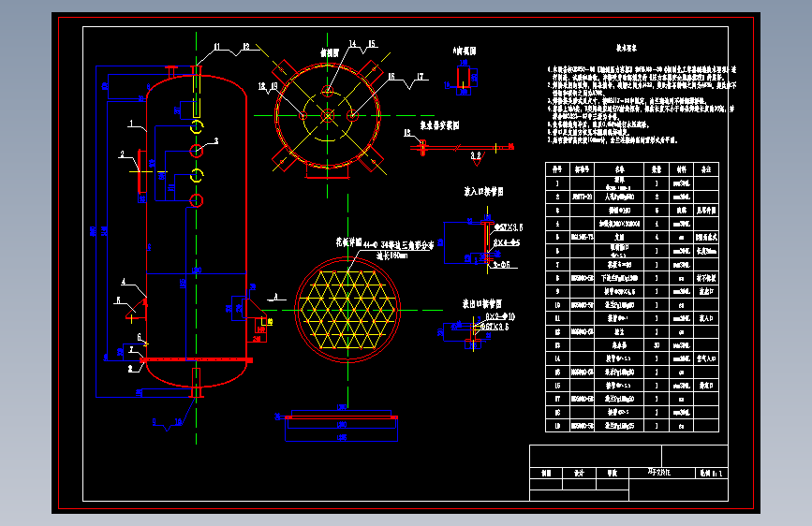Click the 备注 header in the parts table

[x=706, y=169]
